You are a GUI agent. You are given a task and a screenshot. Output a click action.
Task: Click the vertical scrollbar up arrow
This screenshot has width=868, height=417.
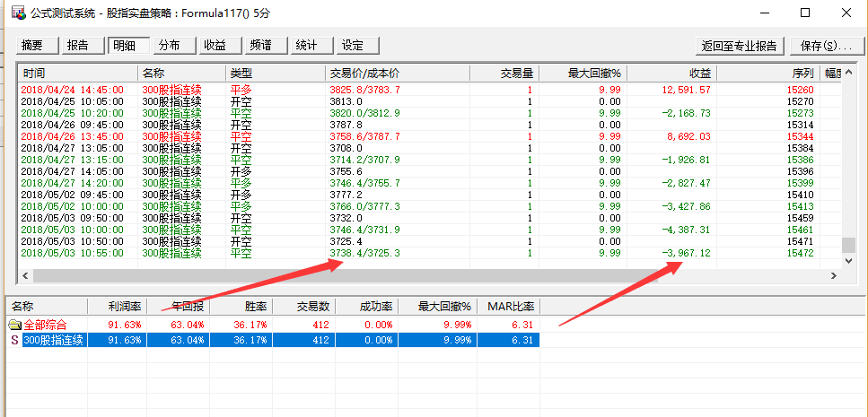coord(848,73)
